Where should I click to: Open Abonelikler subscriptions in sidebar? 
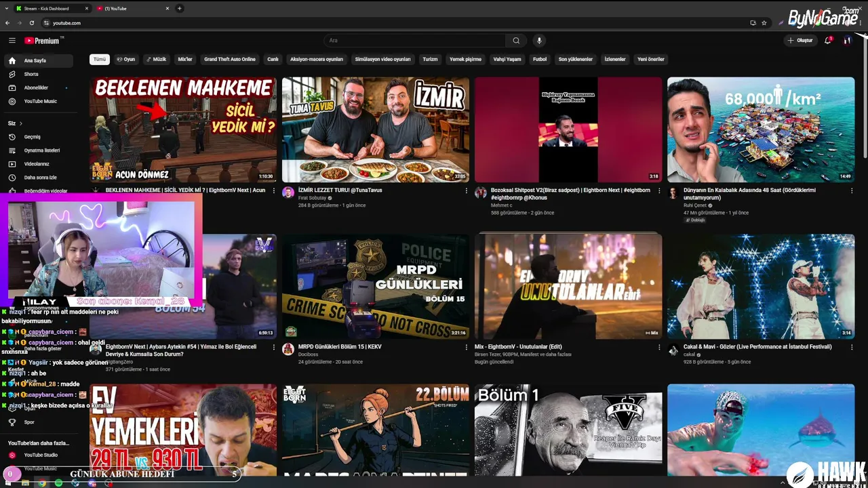click(x=39, y=87)
